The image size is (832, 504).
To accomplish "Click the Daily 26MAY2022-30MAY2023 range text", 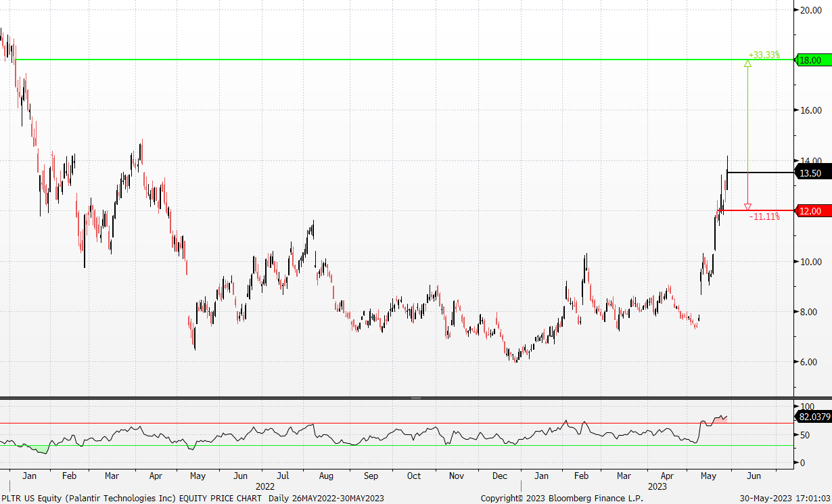I will [327, 498].
